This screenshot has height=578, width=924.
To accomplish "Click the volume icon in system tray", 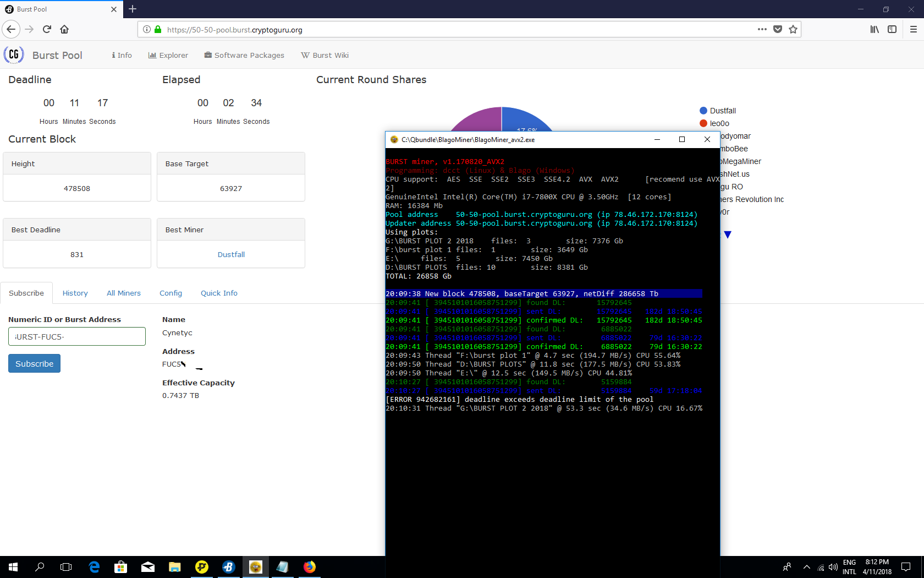I will click(833, 567).
